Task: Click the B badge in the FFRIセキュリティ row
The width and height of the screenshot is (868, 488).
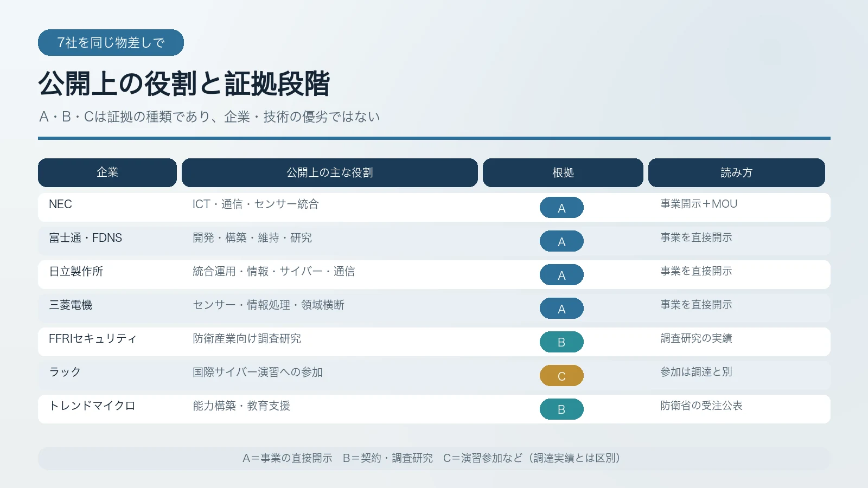Action: coord(561,342)
